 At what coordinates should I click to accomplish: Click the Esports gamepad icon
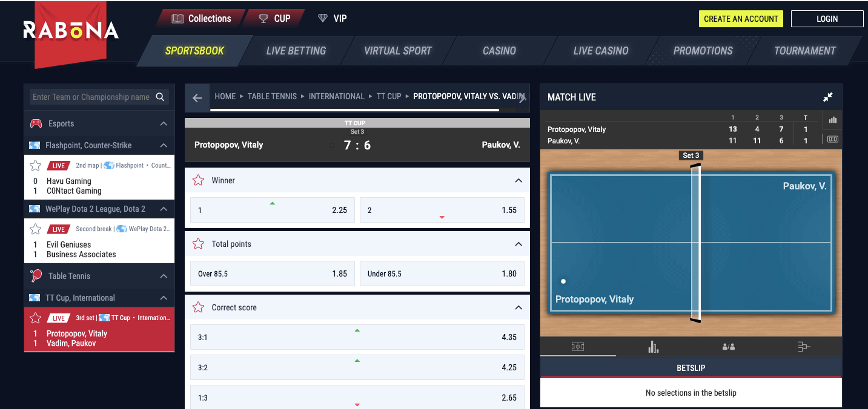(36, 123)
